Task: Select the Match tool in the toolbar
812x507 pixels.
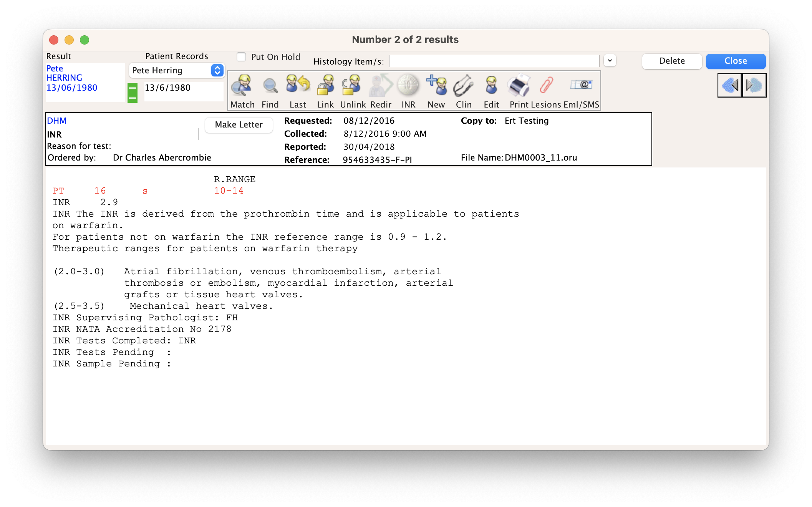Action: 242,88
